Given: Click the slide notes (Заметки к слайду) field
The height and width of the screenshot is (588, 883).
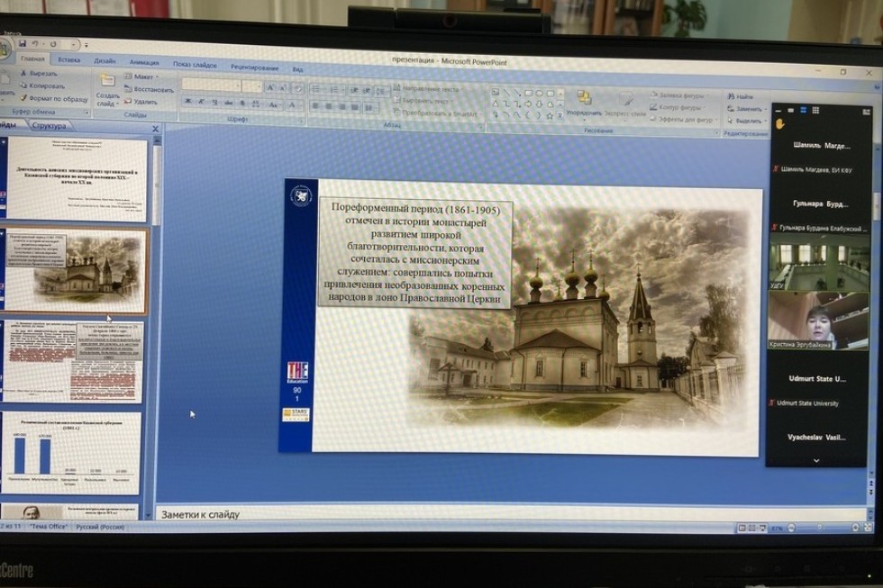Looking at the screenshot, I should pos(451,514).
